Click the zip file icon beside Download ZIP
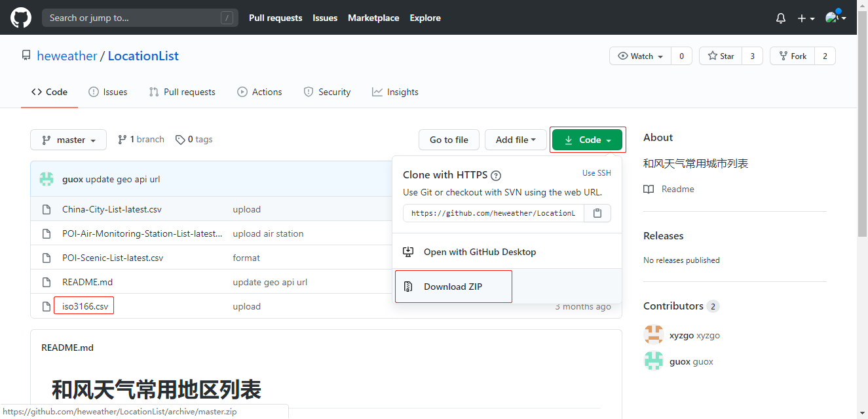 pyautogui.click(x=408, y=287)
